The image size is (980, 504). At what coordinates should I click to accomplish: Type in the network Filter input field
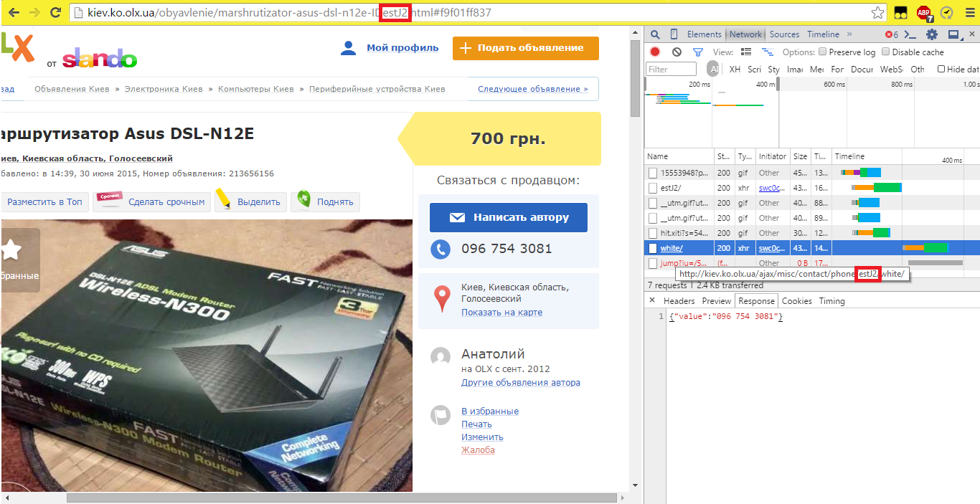coord(671,68)
